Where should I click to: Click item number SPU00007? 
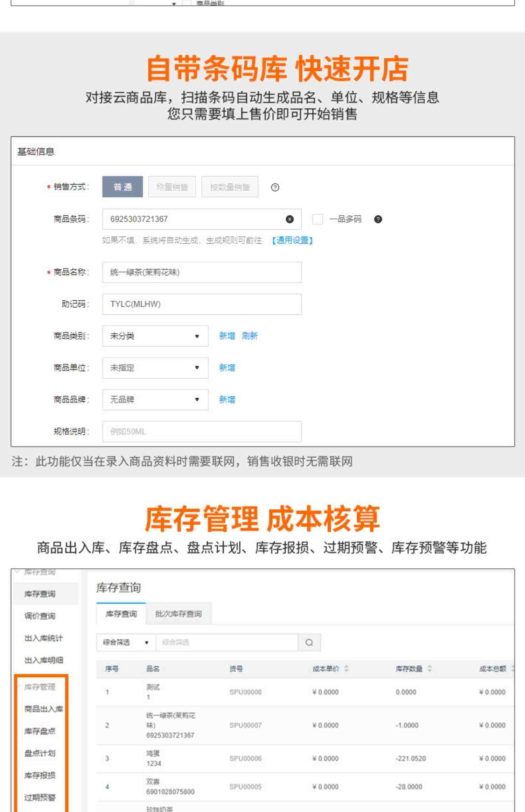pos(245,725)
